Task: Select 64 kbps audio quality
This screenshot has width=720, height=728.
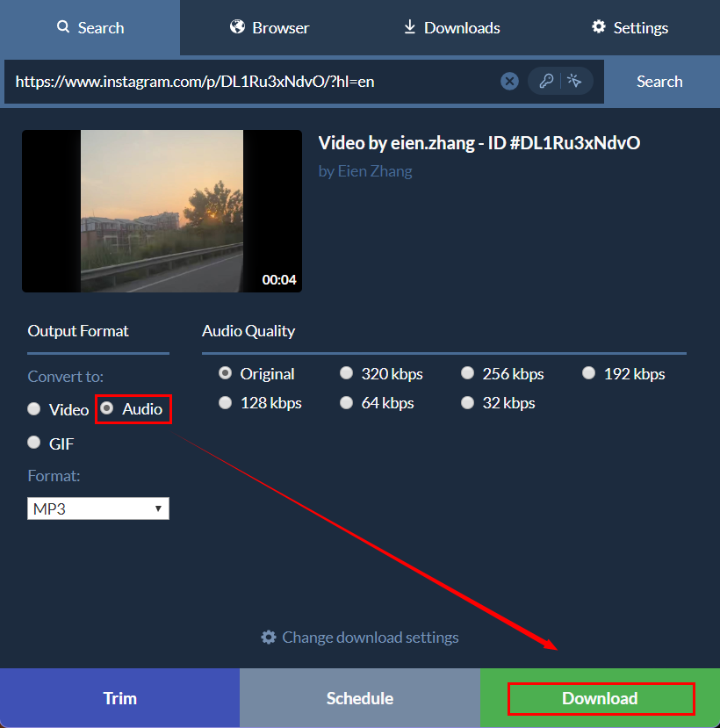Action: (346, 402)
